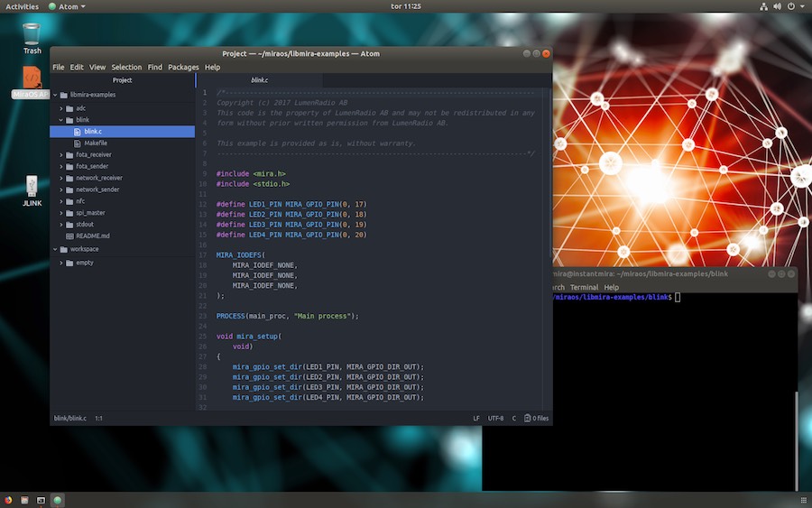Click the '#include <mira.h>' code line
This screenshot has height=508, width=812.
[x=251, y=174]
